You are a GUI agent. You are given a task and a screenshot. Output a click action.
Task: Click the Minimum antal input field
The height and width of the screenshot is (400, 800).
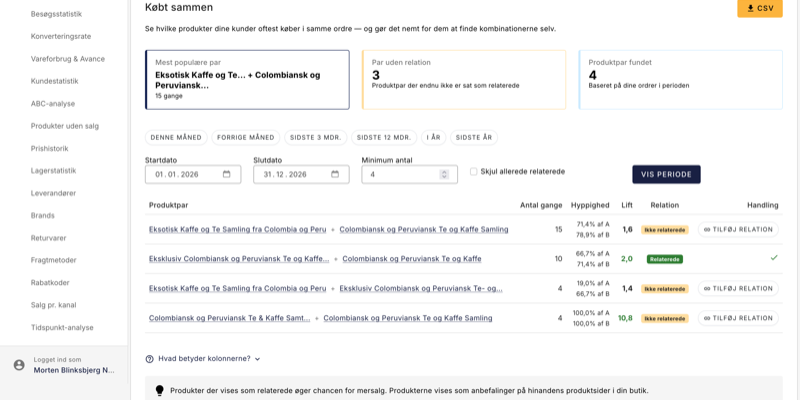coord(400,174)
